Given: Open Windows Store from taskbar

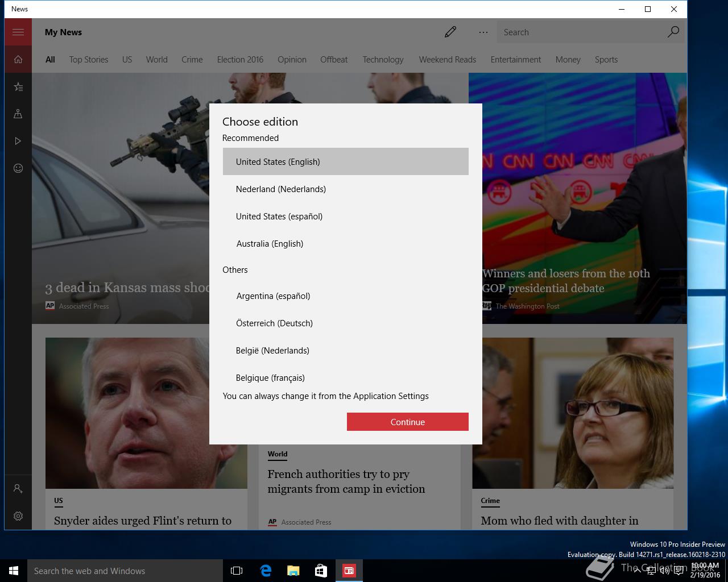Looking at the screenshot, I should [x=321, y=571].
